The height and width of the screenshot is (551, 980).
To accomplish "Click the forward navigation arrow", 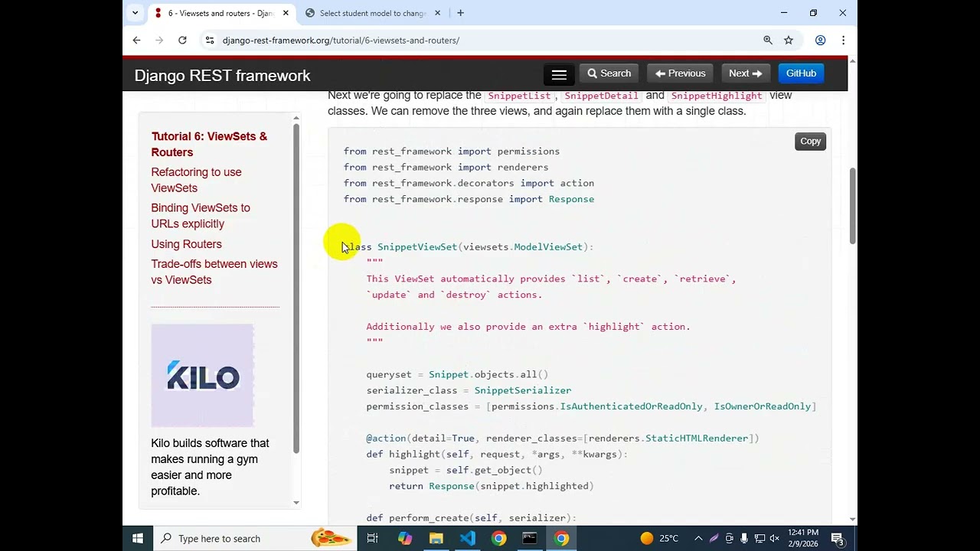I will pos(159,41).
